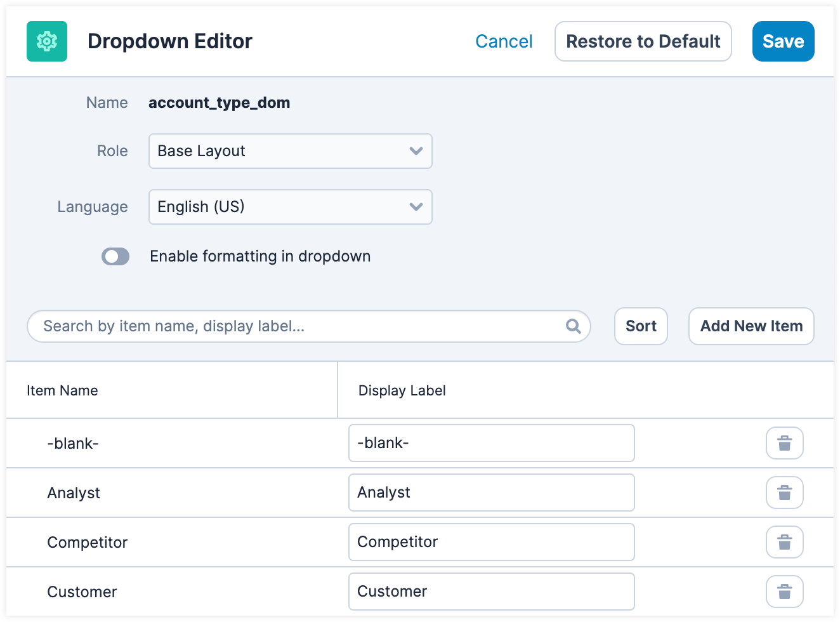Edit the Analyst display label field

492,493
